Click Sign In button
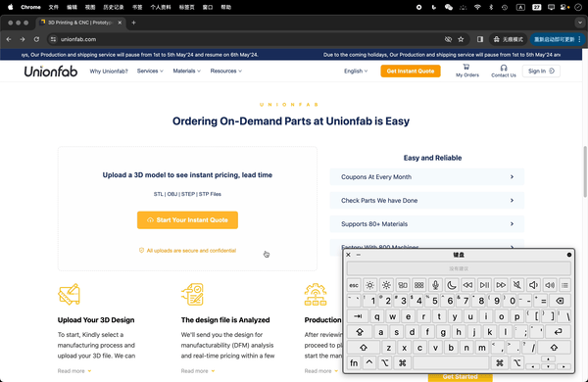Screen dimensions: 588x382 point(541,71)
